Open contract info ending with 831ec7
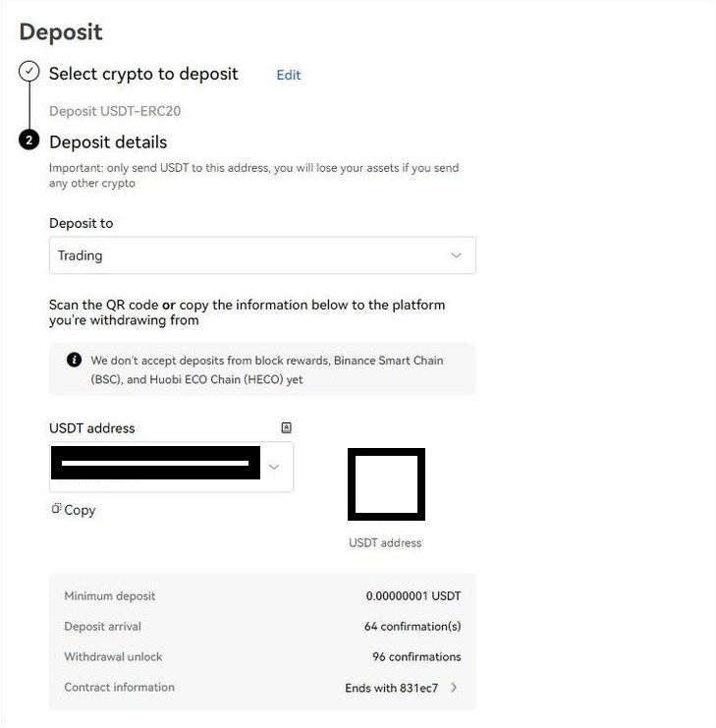Viewport: 716px width, 728px height. point(392,688)
